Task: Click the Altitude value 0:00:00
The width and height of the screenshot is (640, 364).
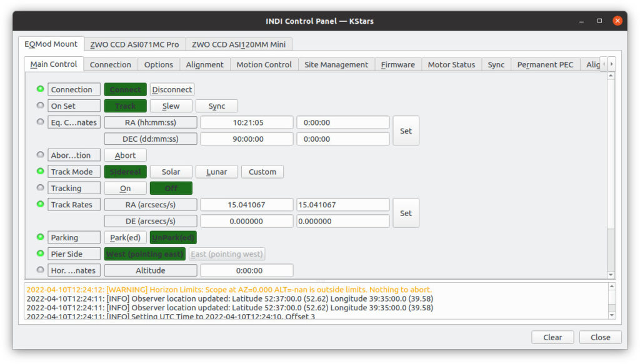Action: [247, 270]
